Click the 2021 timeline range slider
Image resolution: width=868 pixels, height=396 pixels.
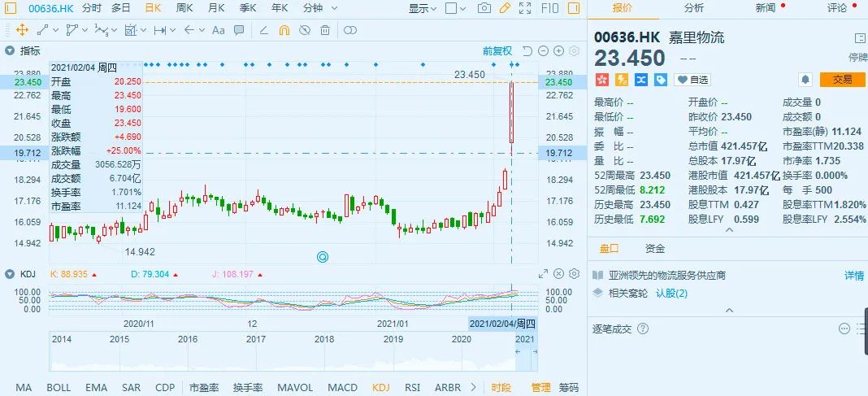pyautogui.click(x=526, y=351)
